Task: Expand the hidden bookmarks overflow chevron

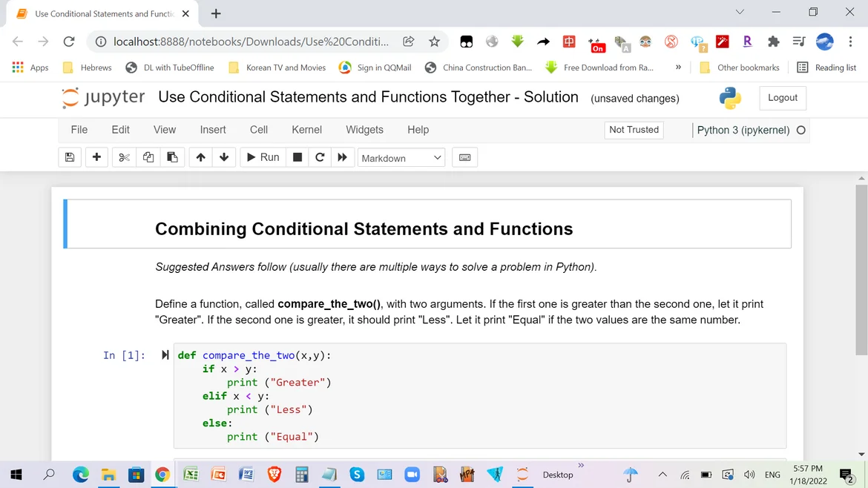Action: 678,67
